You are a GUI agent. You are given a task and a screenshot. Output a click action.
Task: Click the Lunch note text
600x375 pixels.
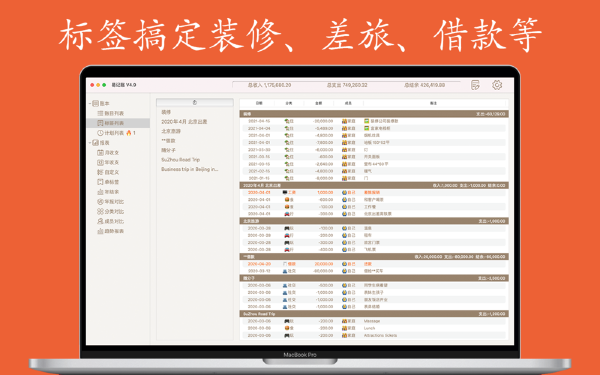pyautogui.click(x=369, y=328)
